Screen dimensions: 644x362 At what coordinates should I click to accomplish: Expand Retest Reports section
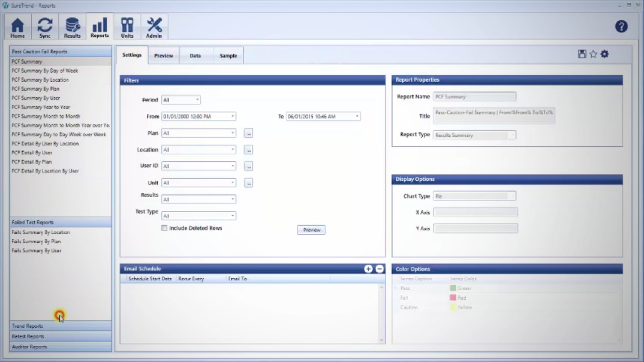(61, 336)
